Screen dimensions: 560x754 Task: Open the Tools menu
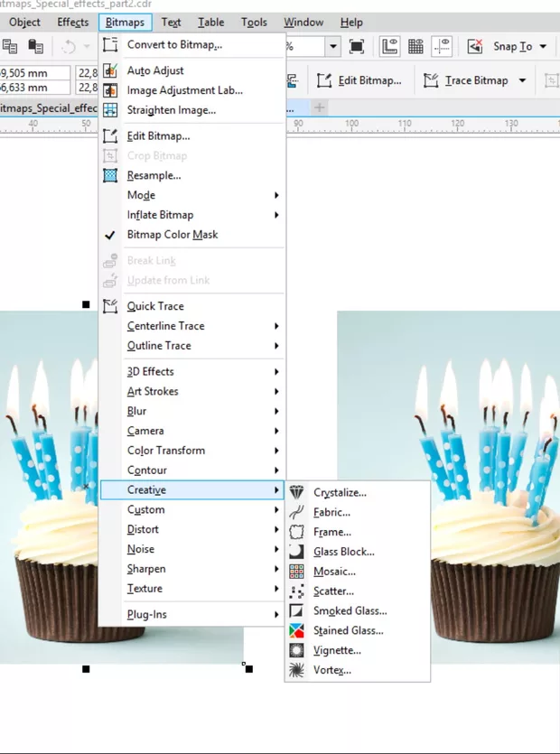coord(254,22)
